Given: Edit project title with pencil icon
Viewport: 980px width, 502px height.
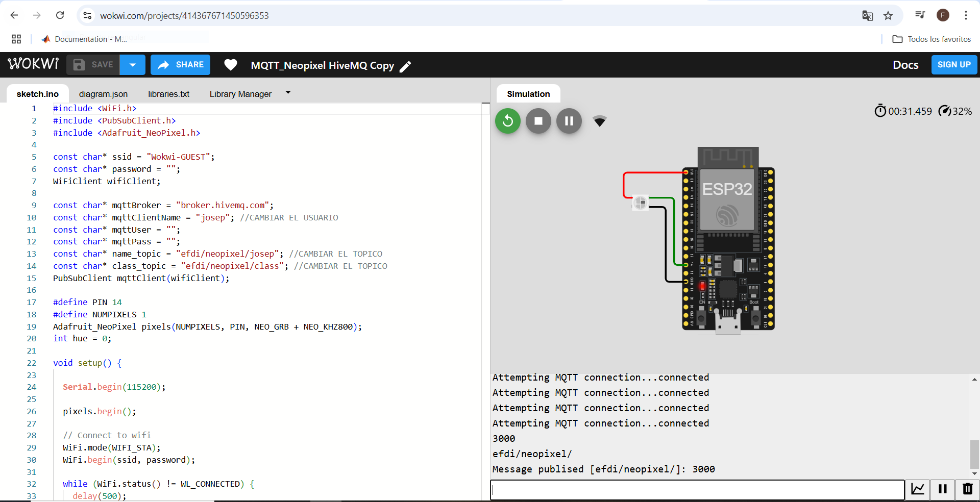Looking at the screenshot, I should click(405, 66).
